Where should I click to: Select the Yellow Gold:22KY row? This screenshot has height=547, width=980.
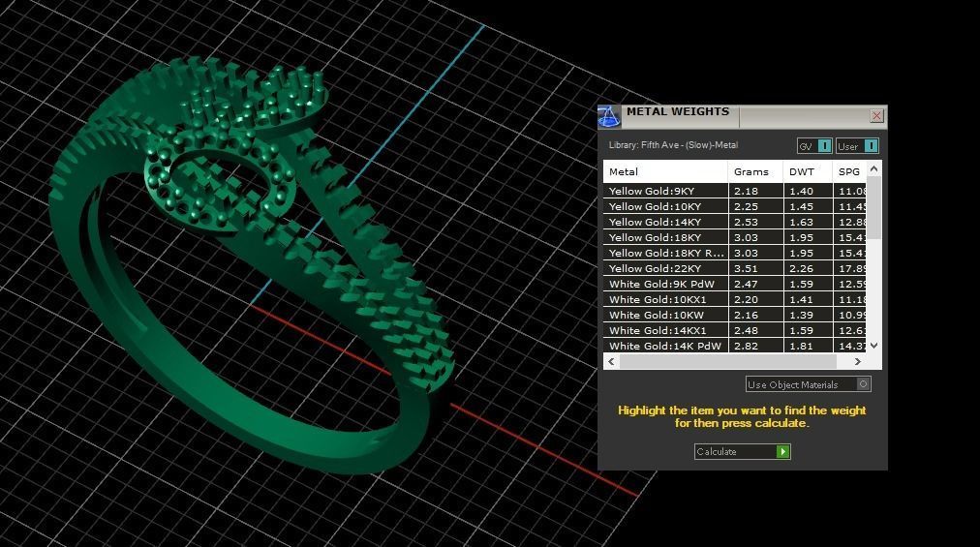pos(734,268)
